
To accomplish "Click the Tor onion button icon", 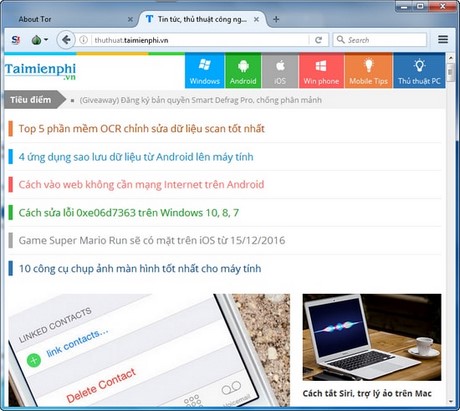I will (x=36, y=40).
